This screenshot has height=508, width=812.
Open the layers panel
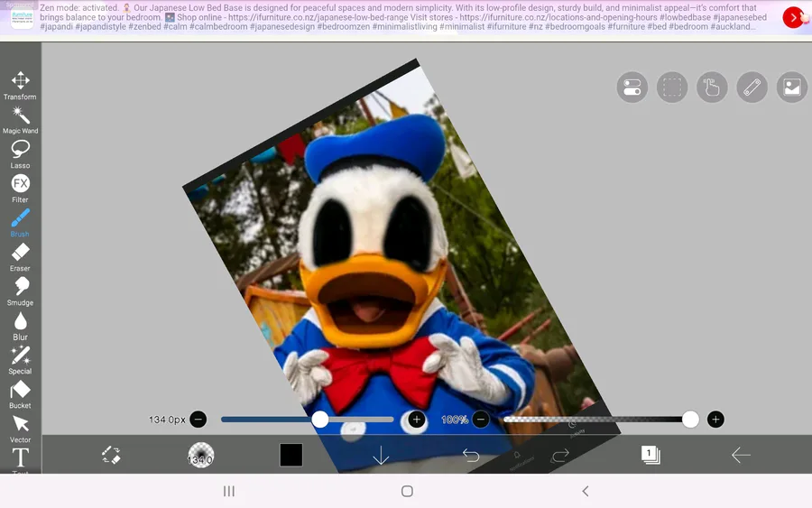coord(651,455)
